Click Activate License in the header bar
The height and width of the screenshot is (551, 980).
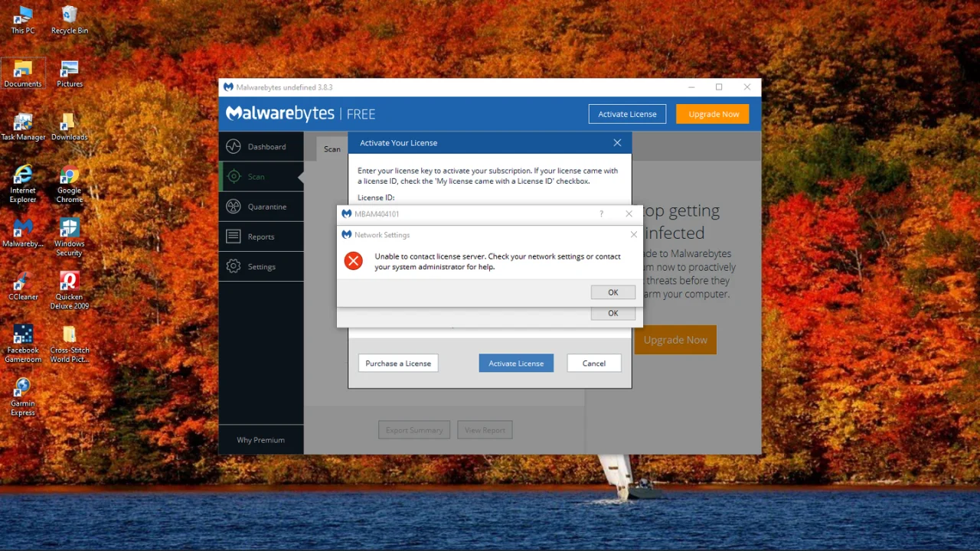(x=627, y=114)
